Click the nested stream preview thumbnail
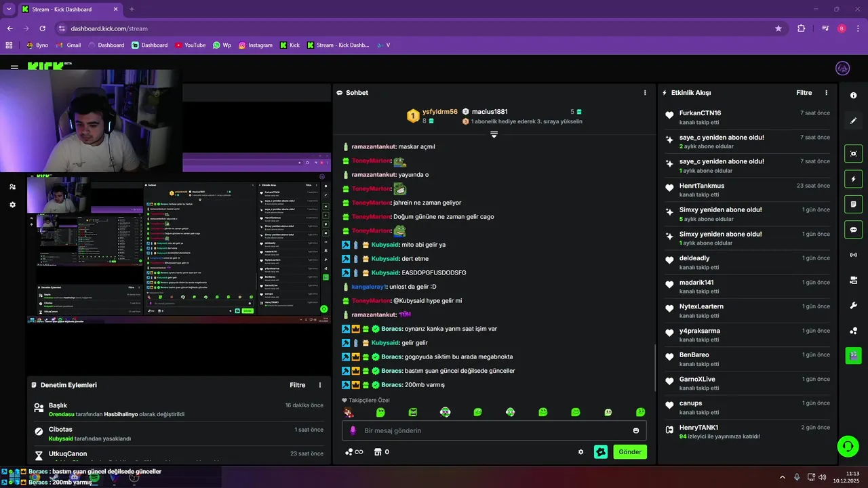868x488 pixels. click(178, 249)
